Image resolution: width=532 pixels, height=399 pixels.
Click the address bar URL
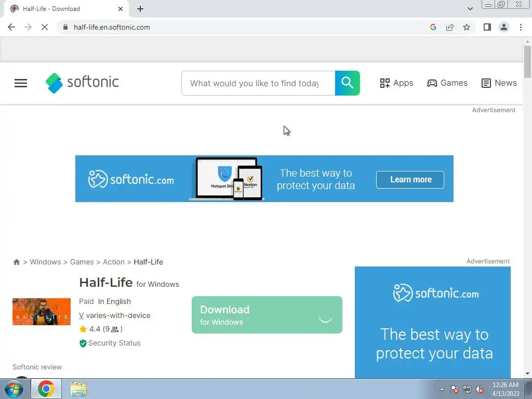112,27
